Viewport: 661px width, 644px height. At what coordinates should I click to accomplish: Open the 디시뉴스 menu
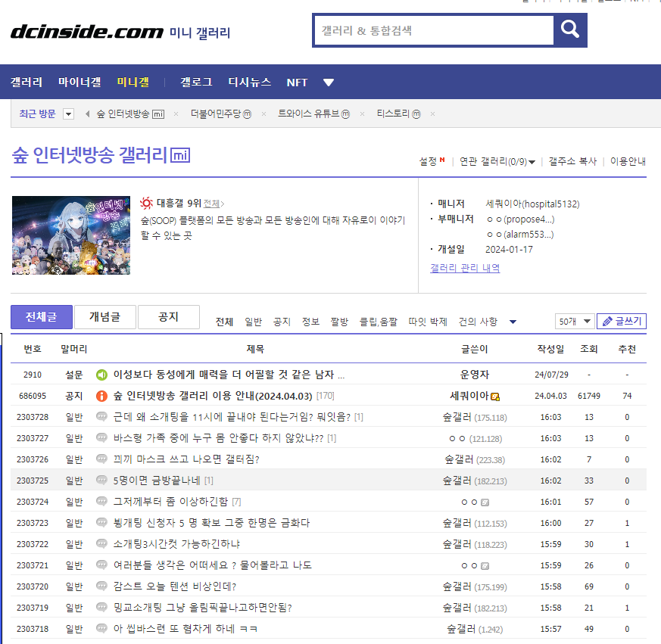coord(249,82)
